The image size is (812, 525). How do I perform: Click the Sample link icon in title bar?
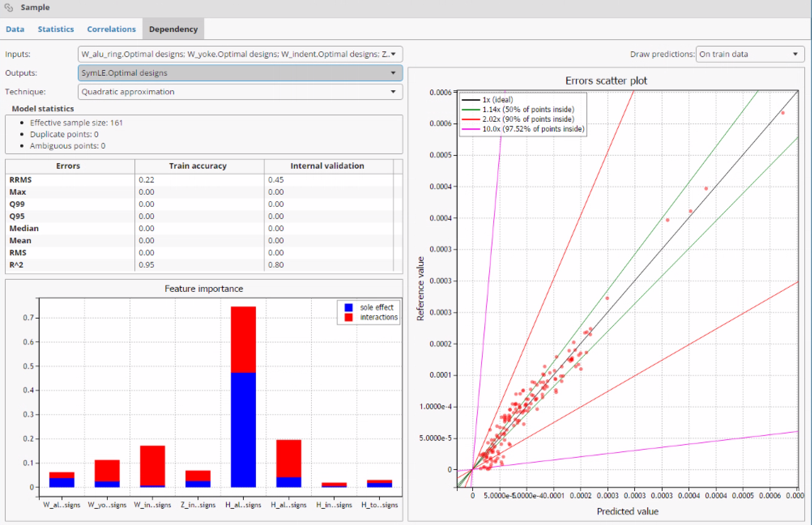[9, 8]
